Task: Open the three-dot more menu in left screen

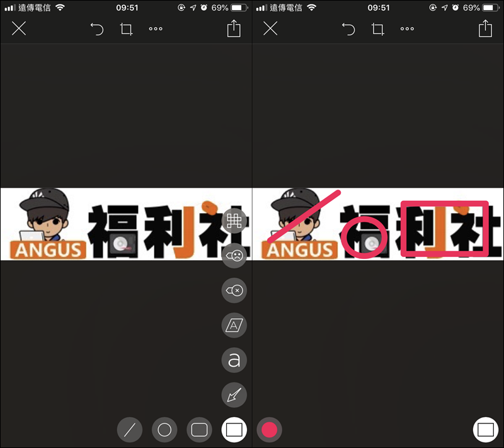Action: [x=156, y=29]
